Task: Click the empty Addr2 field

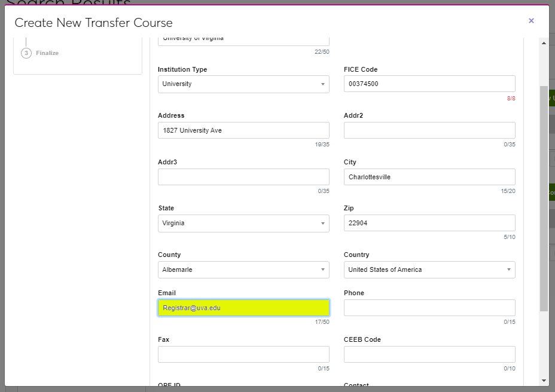Action: click(x=429, y=130)
